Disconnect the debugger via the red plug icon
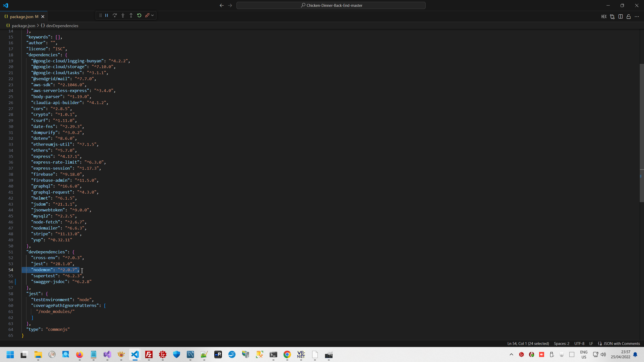Image resolution: width=644 pixels, height=362 pixels. pos(148,15)
